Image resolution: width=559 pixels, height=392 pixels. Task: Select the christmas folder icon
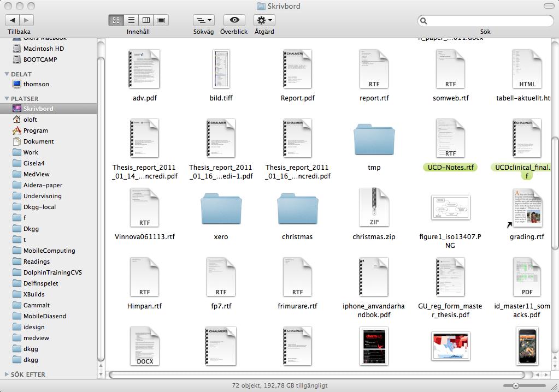(x=297, y=208)
